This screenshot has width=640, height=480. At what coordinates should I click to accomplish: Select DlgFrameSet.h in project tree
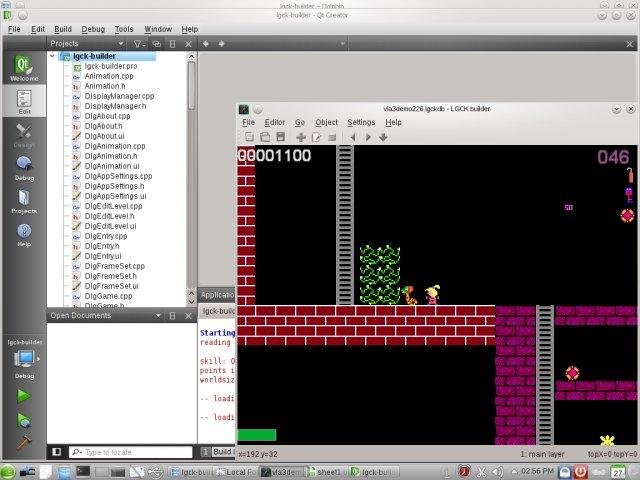click(x=110, y=276)
